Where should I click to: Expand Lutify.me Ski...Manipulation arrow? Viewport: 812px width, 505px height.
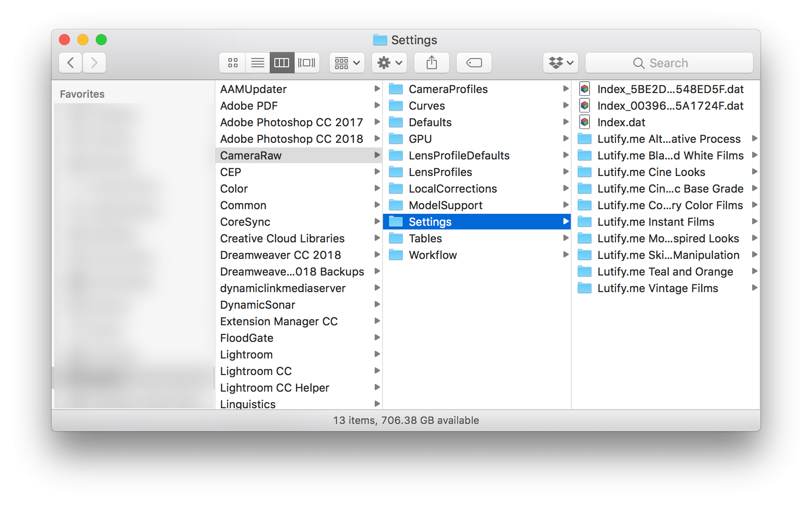pyautogui.click(x=754, y=254)
